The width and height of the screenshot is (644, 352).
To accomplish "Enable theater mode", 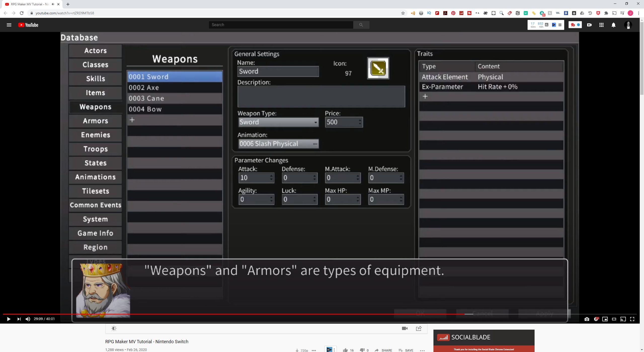I will coord(614,319).
